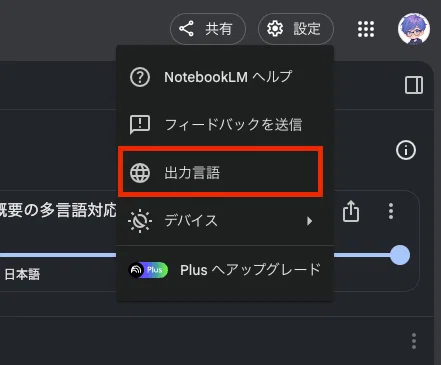Choose フィードバックを送信 menu entry
The image size is (441, 365).
click(225, 125)
